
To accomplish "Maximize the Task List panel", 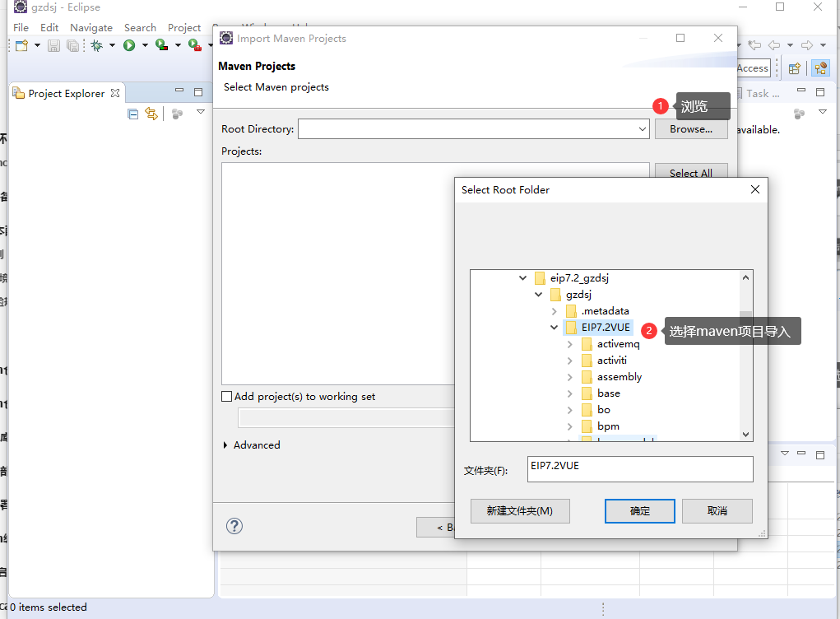I will pos(820,91).
